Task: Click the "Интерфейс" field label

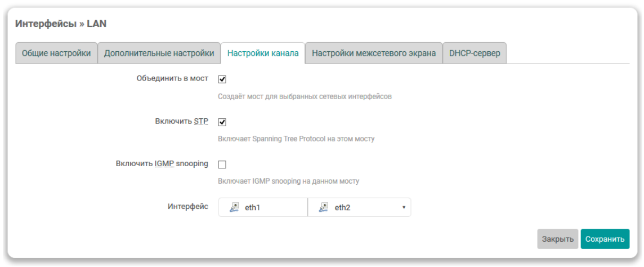Action: tap(187, 206)
